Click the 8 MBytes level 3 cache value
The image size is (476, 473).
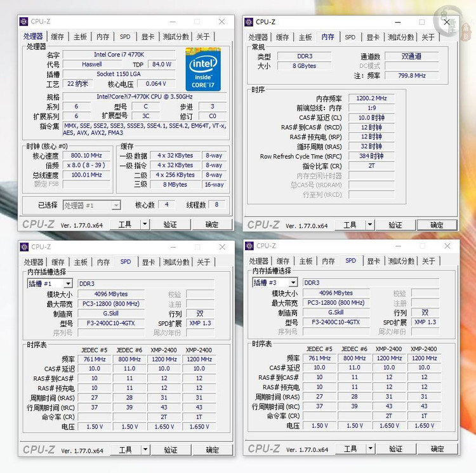click(175, 185)
